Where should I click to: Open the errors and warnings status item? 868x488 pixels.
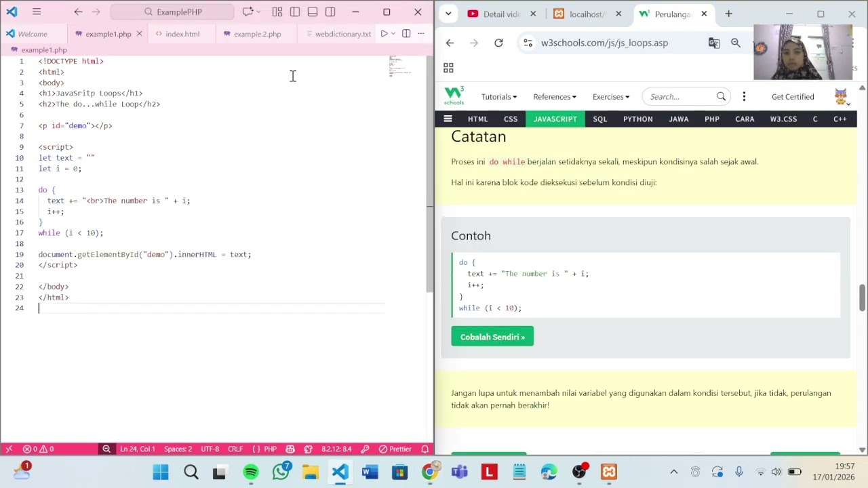38,449
